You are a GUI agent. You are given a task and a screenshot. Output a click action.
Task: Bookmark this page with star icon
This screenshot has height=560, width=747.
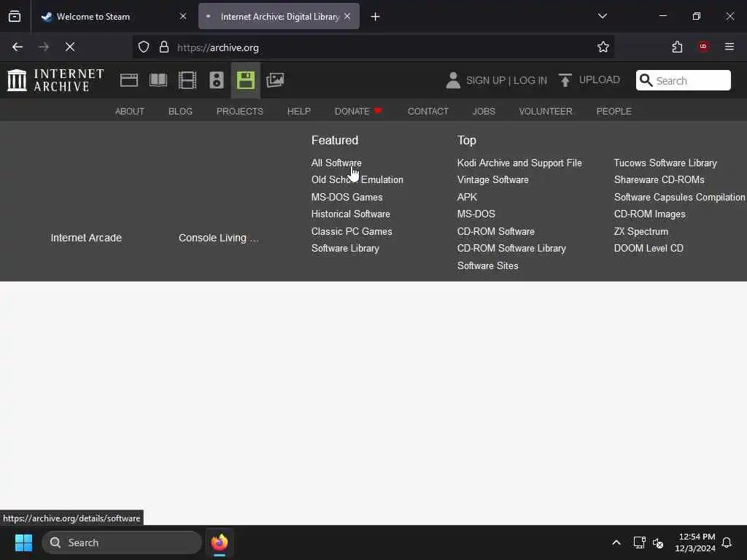click(x=603, y=47)
